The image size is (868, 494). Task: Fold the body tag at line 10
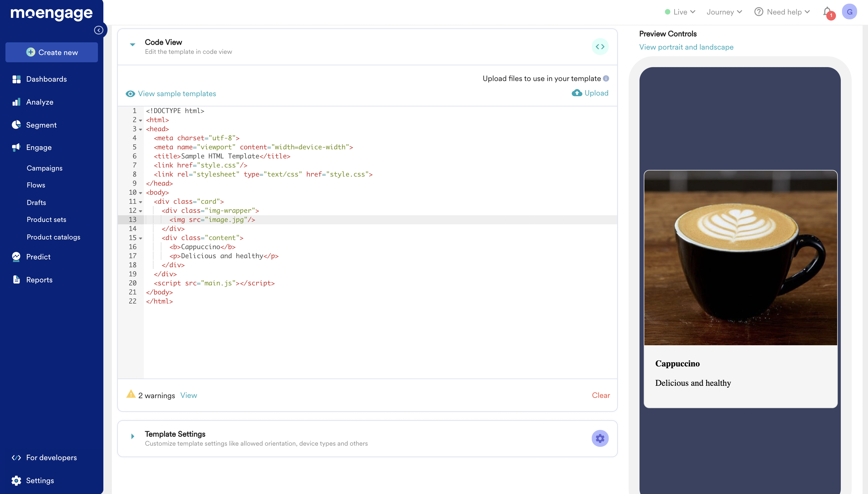coord(140,193)
